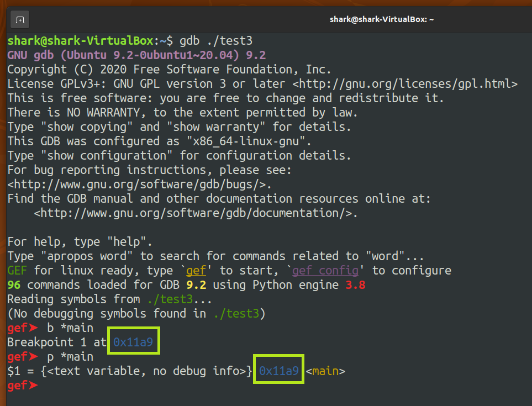Click the address 0x11a9 after Breakpoint 1
Screen dimensions: 532x406
click(133, 342)
